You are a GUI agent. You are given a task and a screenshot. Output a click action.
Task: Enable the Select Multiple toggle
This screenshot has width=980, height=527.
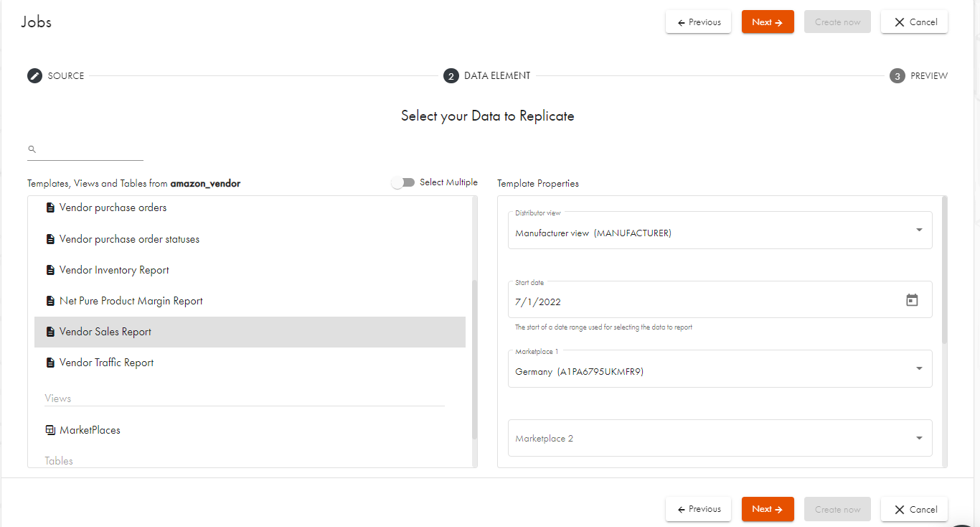pos(403,182)
